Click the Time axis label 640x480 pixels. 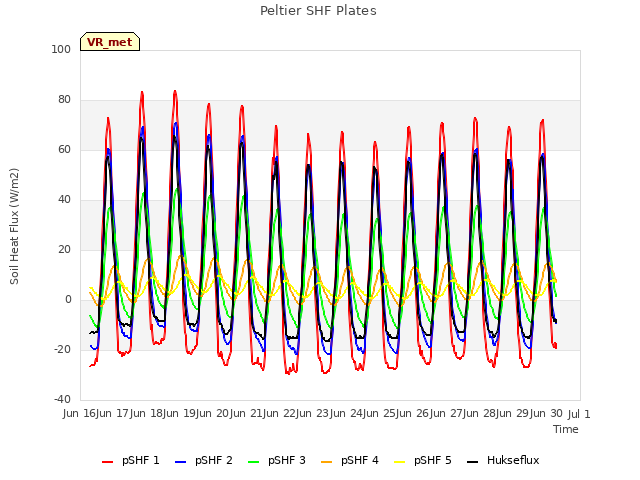pos(566,429)
